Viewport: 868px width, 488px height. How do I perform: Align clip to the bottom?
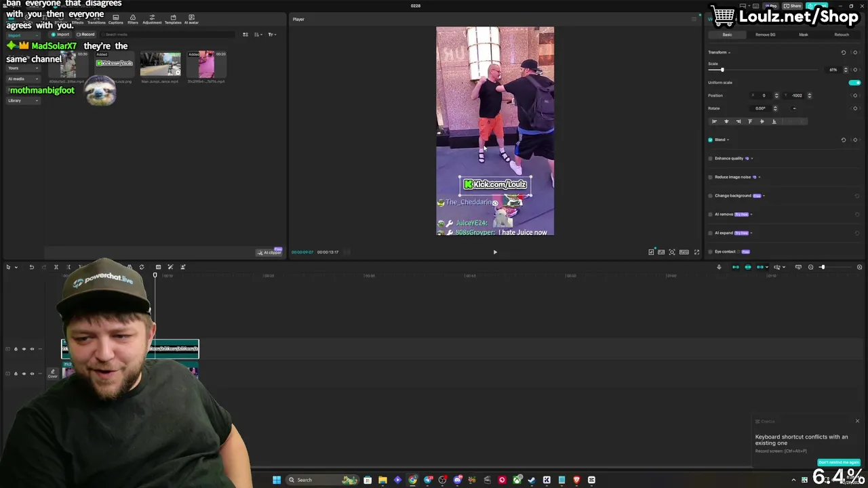click(774, 121)
